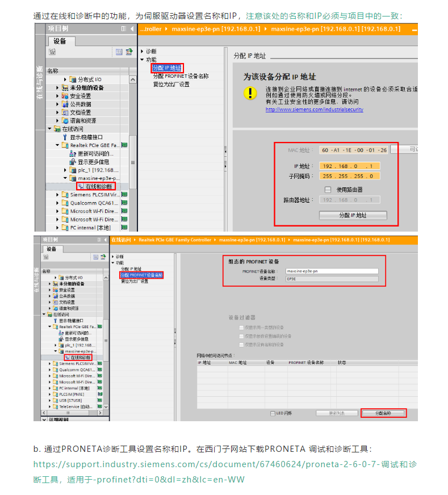Collapse the 在线访问 node in upper tree
The image size is (448, 495).
pyautogui.click(x=50, y=129)
